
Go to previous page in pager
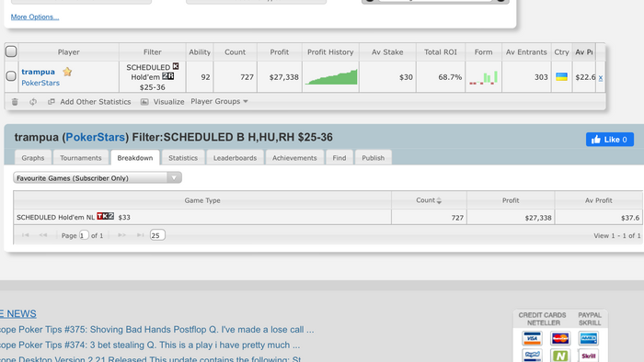pyautogui.click(x=43, y=235)
